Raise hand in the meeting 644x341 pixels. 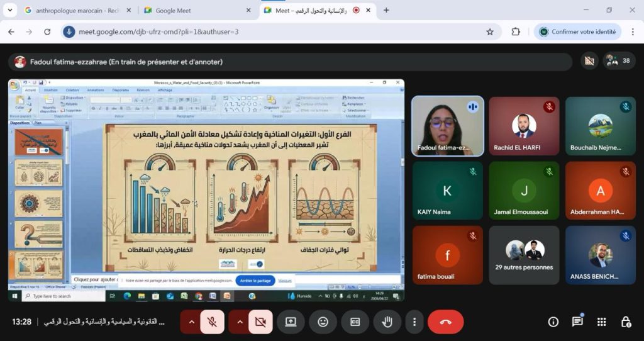pyautogui.click(x=387, y=321)
